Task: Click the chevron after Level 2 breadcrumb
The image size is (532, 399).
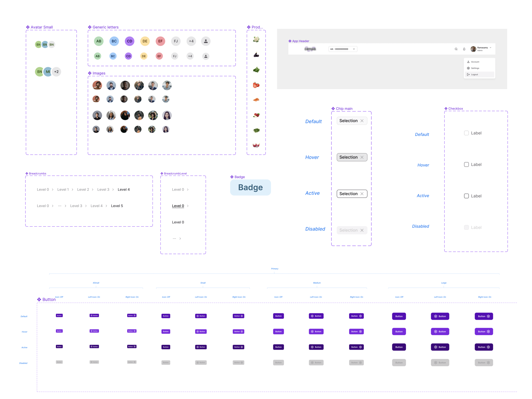Action: (93, 190)
